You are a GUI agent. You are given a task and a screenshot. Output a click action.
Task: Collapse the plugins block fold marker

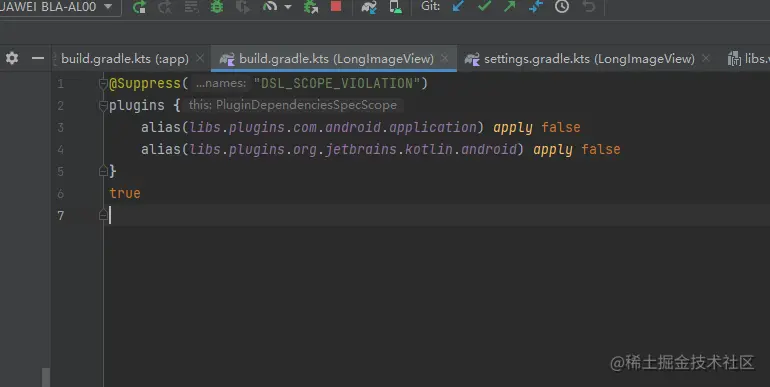point(103,106)
